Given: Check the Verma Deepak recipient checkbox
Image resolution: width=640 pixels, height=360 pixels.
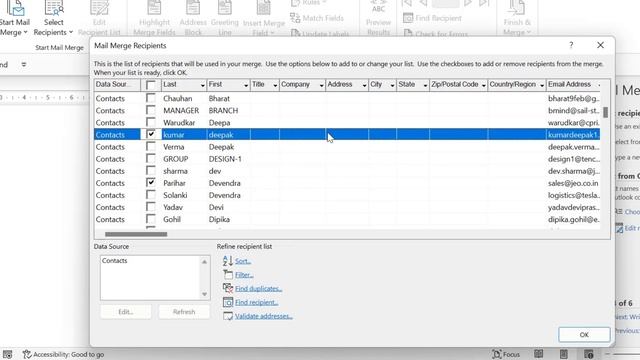Looking at the screenshot, I should [151, 146].
